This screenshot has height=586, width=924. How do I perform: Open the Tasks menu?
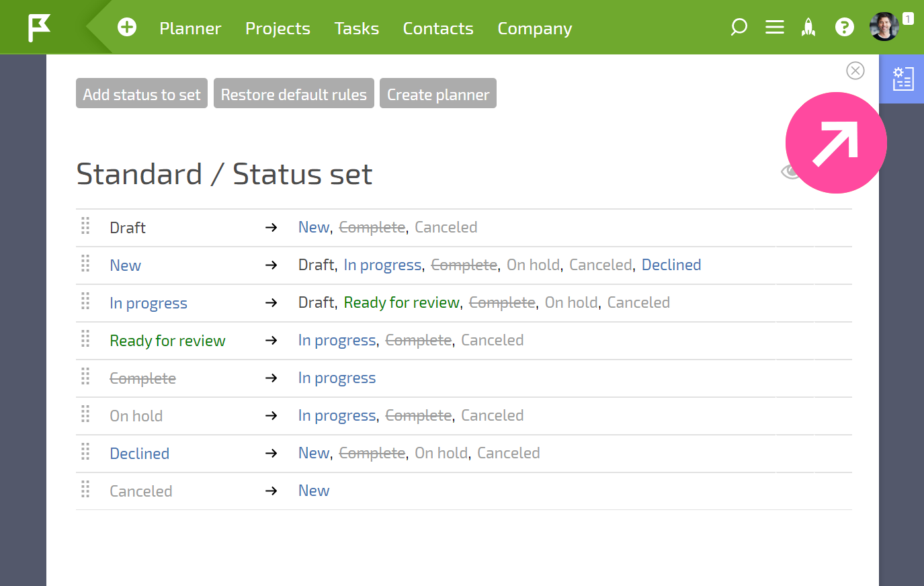357,28
